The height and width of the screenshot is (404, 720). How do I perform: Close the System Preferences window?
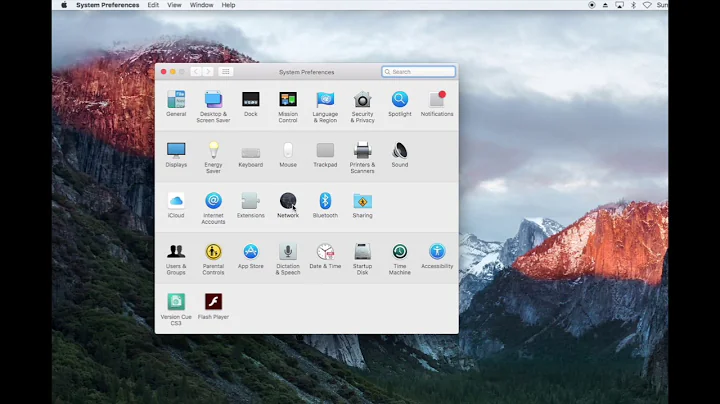tap(163, 72)
